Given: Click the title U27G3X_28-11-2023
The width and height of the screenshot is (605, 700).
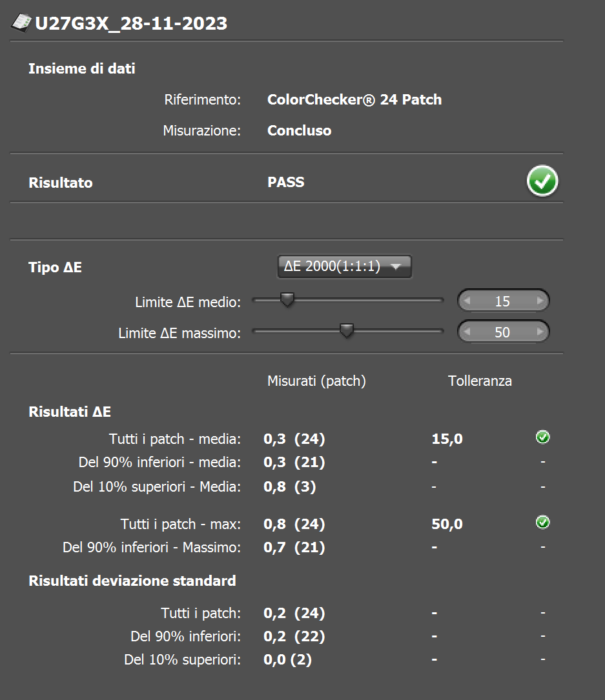Looking at the screenshot, I should pyautogui.click(x=131, y=23).
